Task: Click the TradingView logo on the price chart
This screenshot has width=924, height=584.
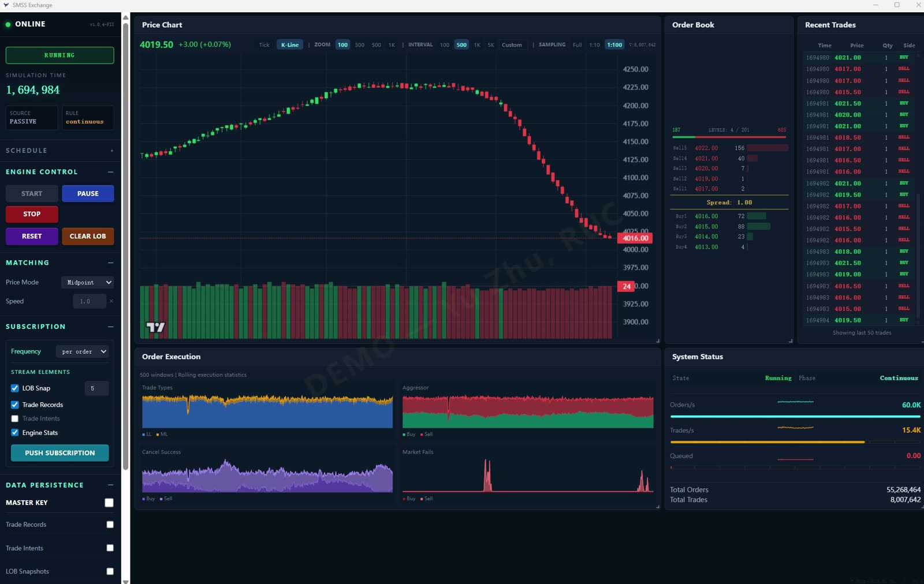Action: 155,327
